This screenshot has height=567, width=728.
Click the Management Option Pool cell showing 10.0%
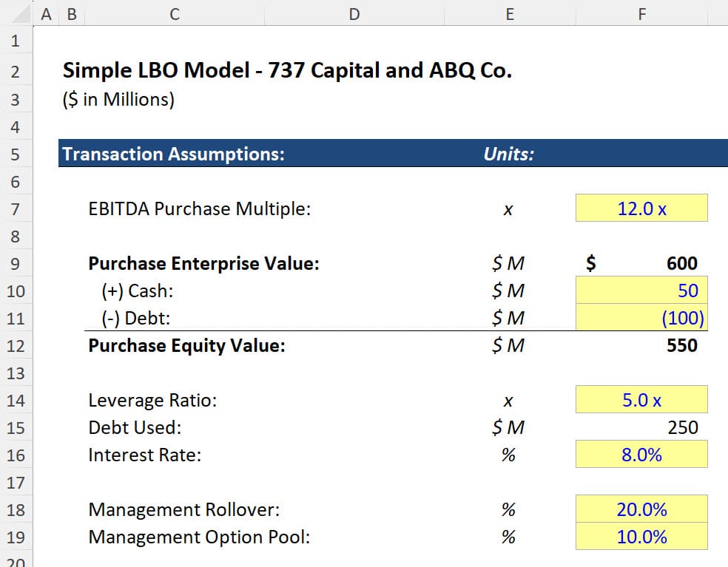(x=641, y=537)
